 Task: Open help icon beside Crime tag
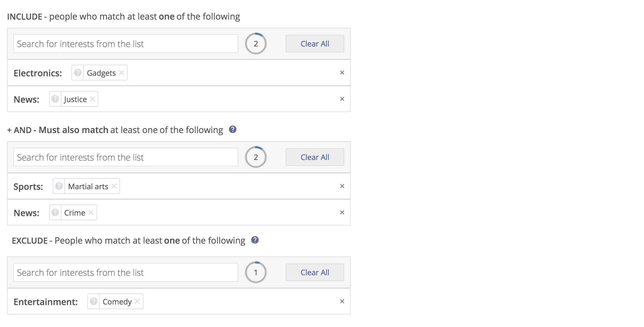[55, 212]
